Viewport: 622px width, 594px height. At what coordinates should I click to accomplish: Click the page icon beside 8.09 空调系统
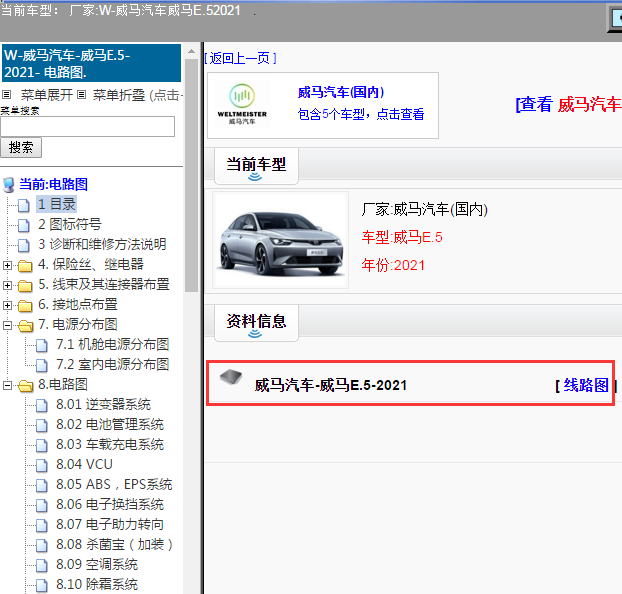pos(42,565)
